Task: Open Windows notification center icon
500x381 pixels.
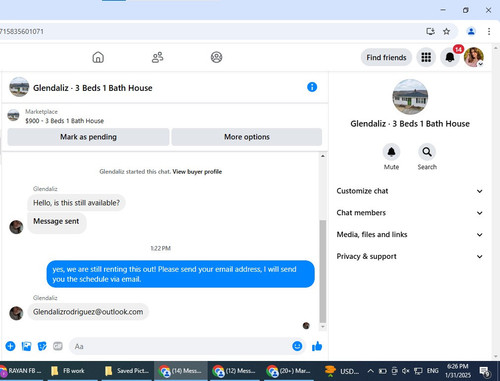Action: click(x=484, y=371)
